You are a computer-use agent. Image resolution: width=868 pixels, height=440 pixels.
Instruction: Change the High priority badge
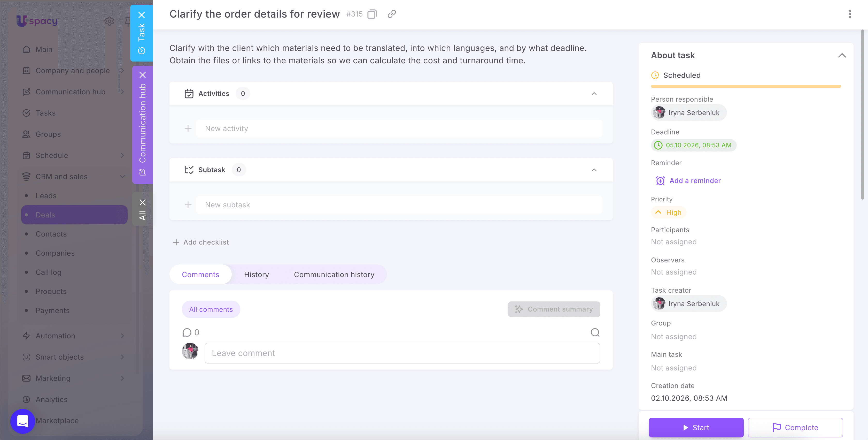[x=668, y=213]
